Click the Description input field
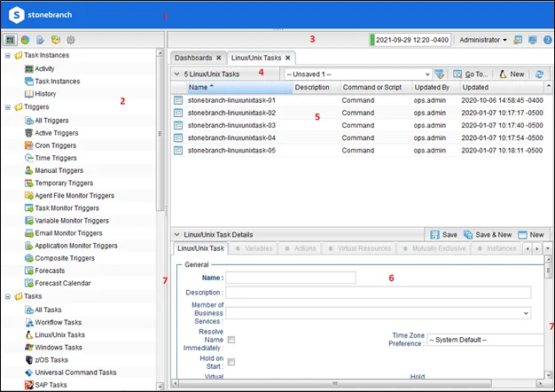 [378, 293]
